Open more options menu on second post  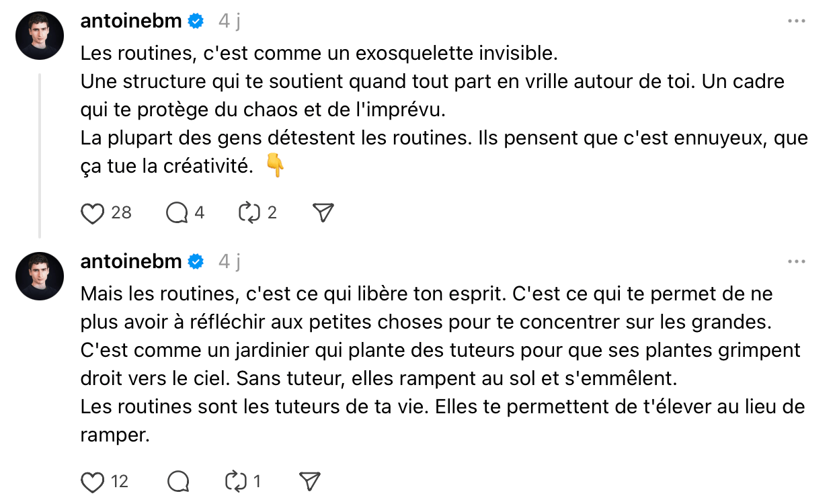coord(796,261)
